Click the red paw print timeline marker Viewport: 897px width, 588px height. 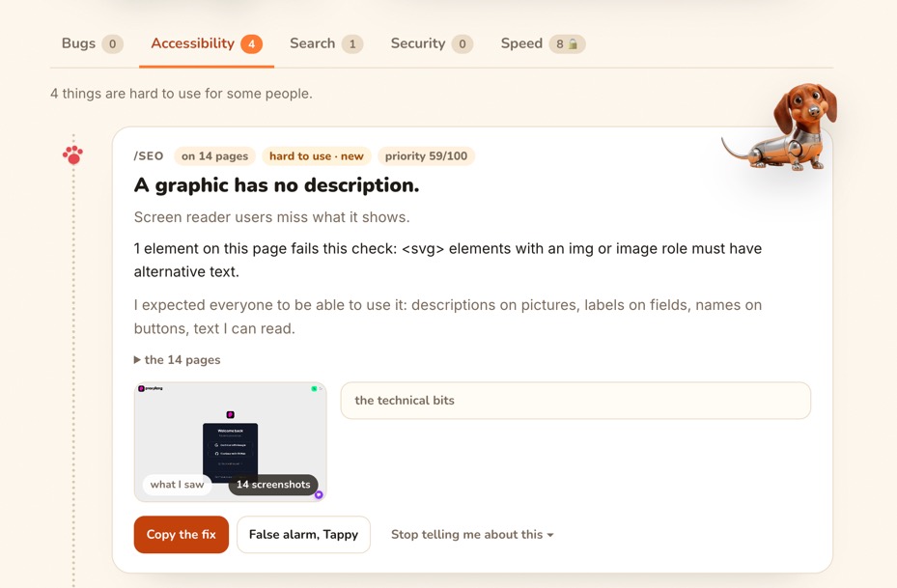coord(72,155)
